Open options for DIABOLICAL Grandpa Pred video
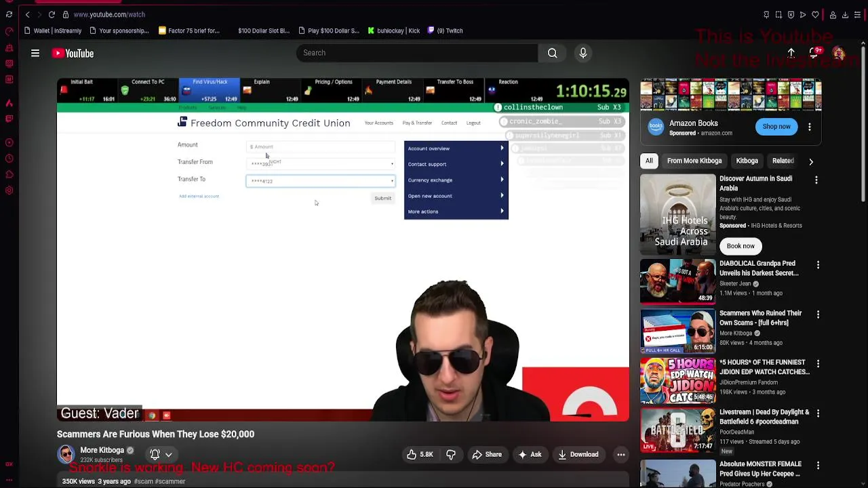868x488 pixels. point(818,264)
